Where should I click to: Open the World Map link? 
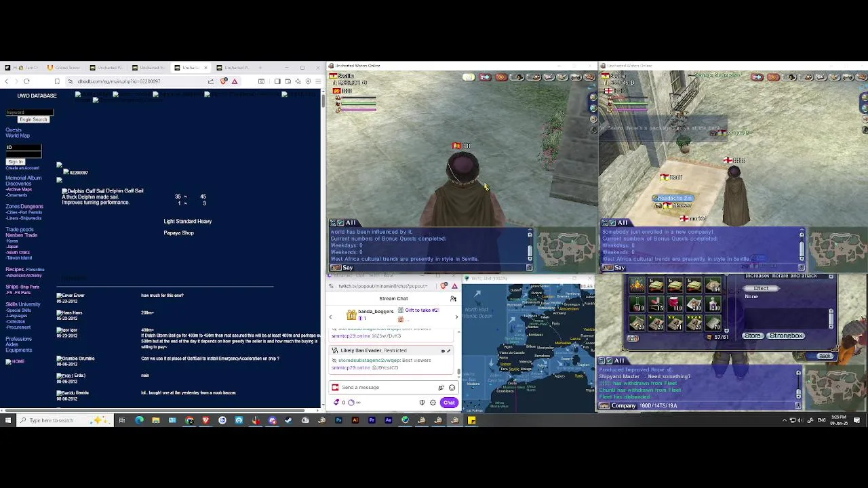(x=18, y=136)
